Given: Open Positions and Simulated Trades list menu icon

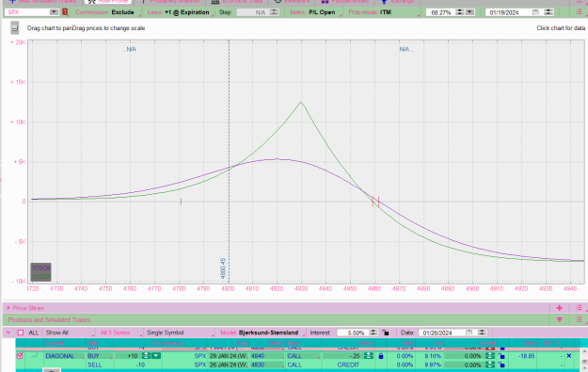Looking at the screenshot, I should [579, 320].
